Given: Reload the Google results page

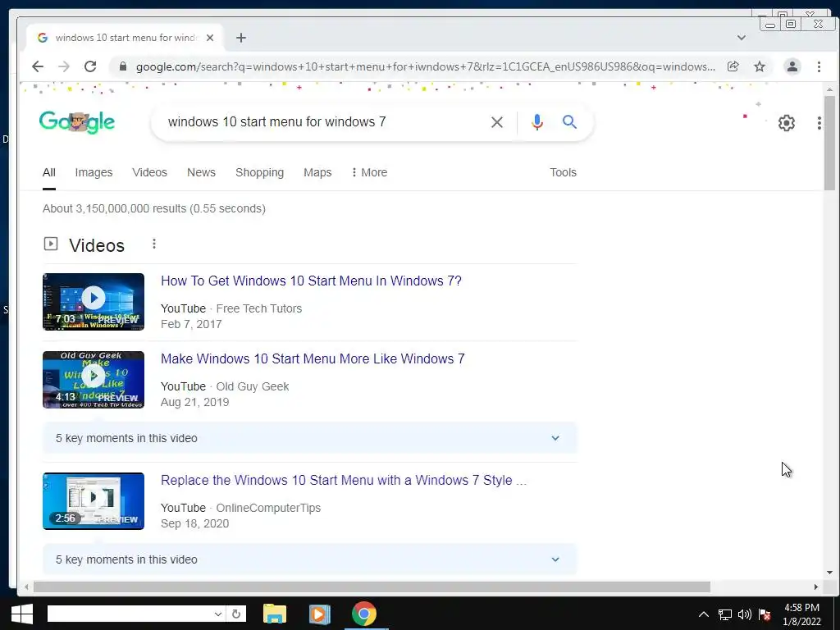Looking at the screenshot, I should 90,66.
